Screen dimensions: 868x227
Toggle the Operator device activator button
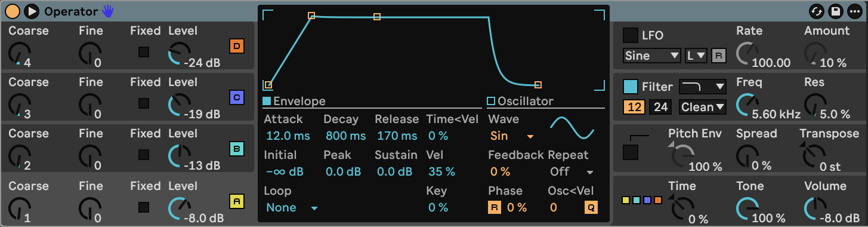(13, 11)
